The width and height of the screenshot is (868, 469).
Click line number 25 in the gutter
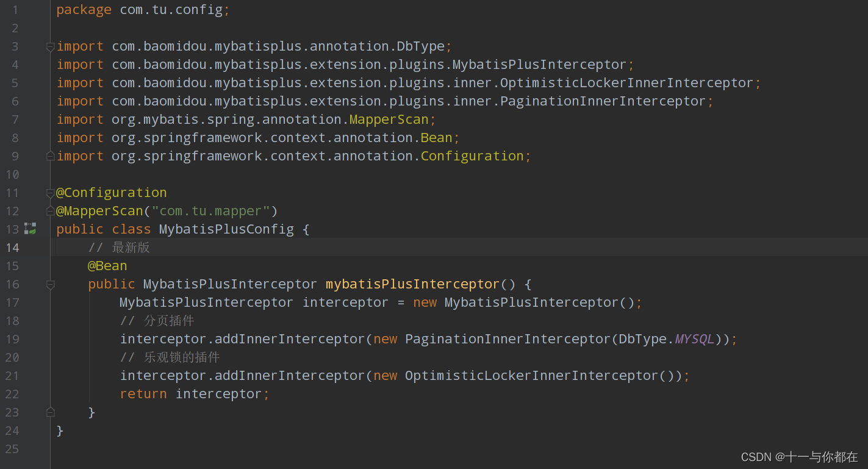(x=12, y=449)
